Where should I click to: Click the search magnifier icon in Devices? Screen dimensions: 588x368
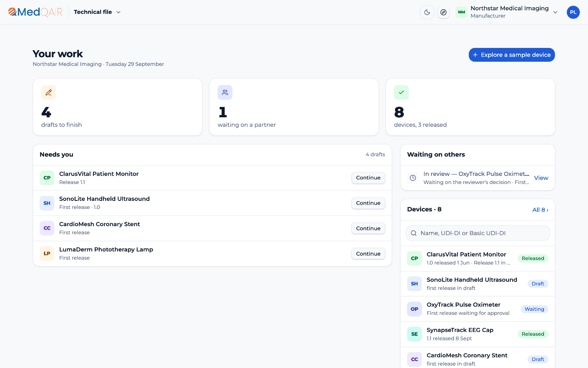[413, 233]
